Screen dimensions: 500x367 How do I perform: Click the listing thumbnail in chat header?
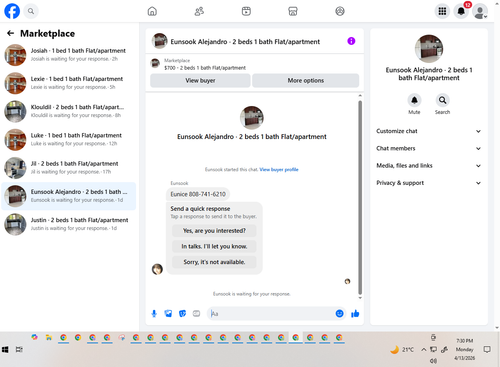click(x=159, y=41)
